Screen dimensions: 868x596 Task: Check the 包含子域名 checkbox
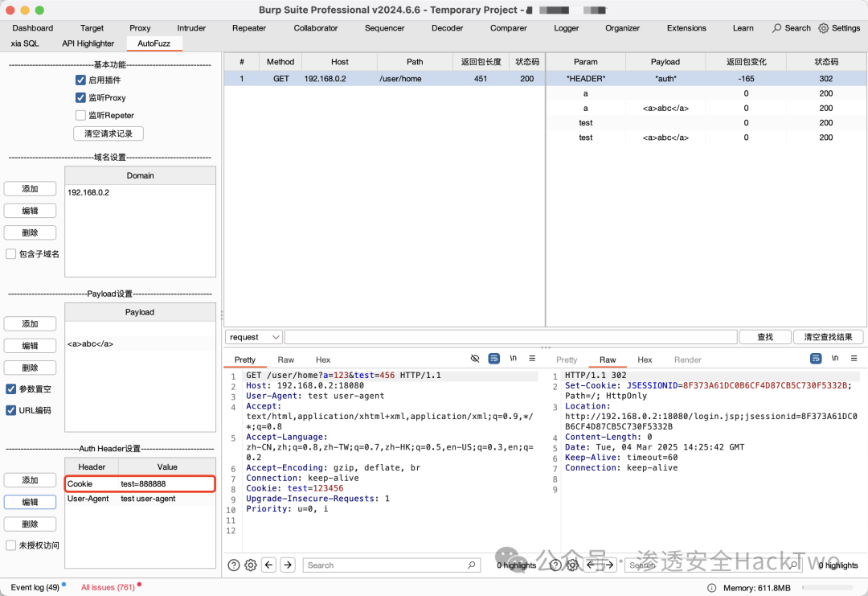pos(10,253)
